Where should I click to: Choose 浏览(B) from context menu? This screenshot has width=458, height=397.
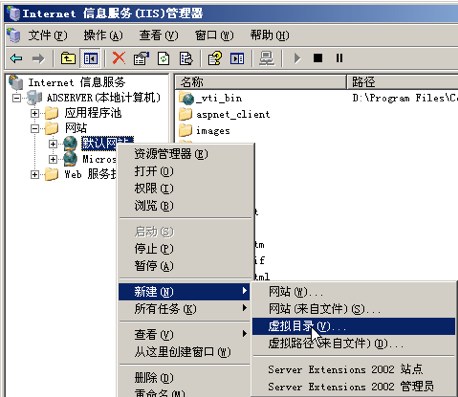coord(185,206)
